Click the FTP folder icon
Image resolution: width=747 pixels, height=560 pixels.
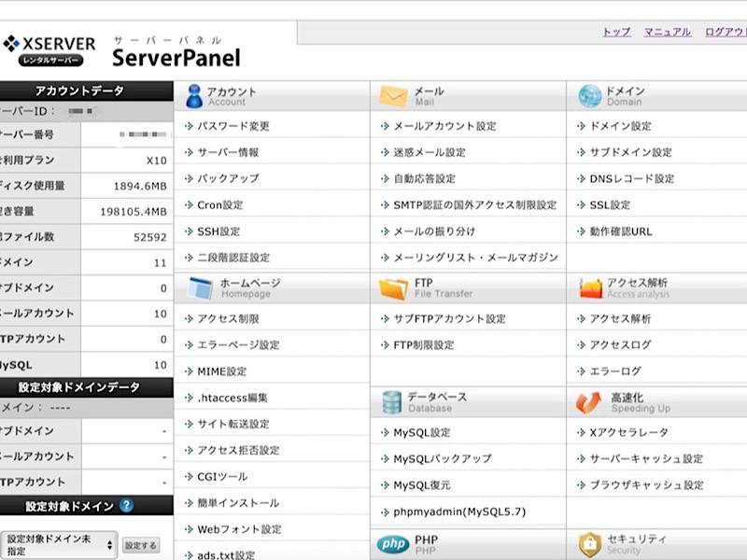click(x=393, y=288)
